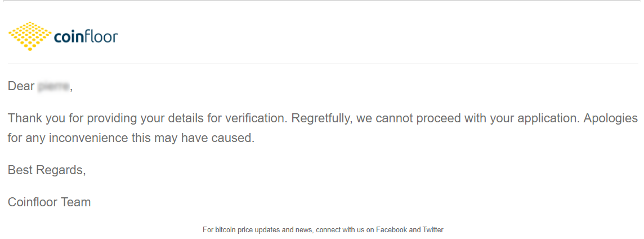The image size is (644, 239).
Task: Click the coinfloor wordmark beside the logo
Action: pyautogui.click(x=86, y=37)
